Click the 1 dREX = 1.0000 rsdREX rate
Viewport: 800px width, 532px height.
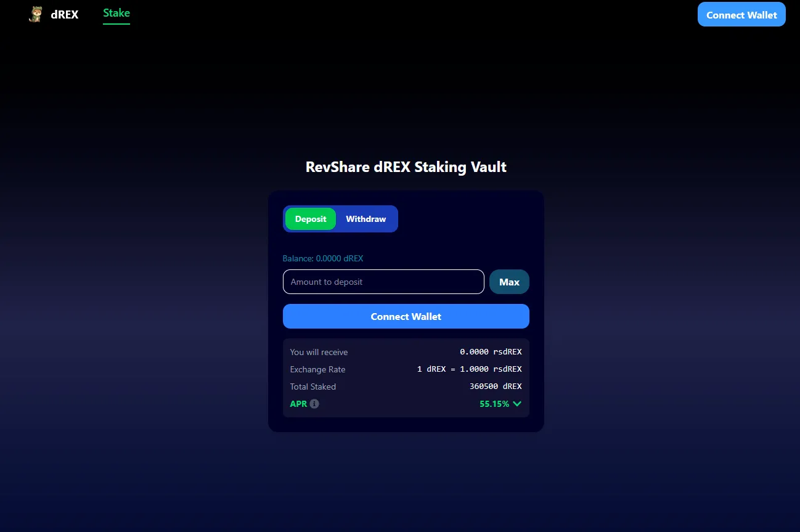click(470, 369)
